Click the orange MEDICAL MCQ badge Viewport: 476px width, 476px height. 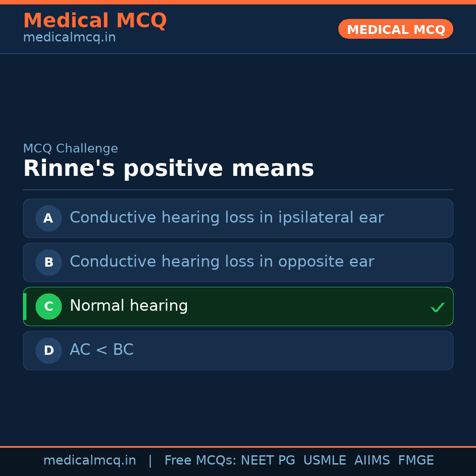(395, 29)
